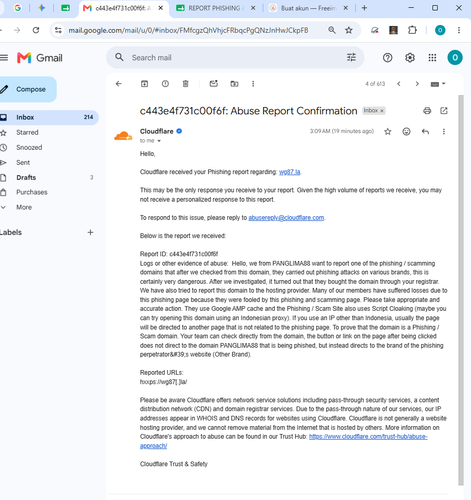Viewport: 471px width, 500px height.
Task: Open toolbar More options three dots
Action: point(253,84)
